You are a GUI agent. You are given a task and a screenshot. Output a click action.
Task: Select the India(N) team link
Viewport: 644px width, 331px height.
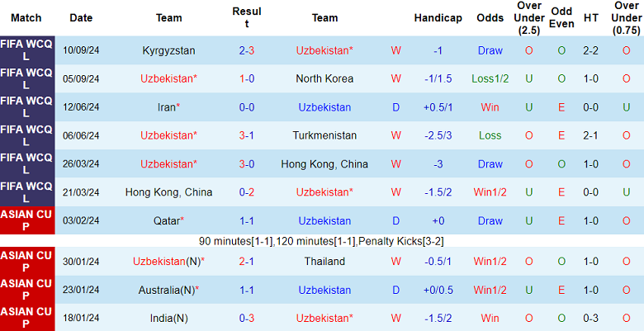point(168,318)
